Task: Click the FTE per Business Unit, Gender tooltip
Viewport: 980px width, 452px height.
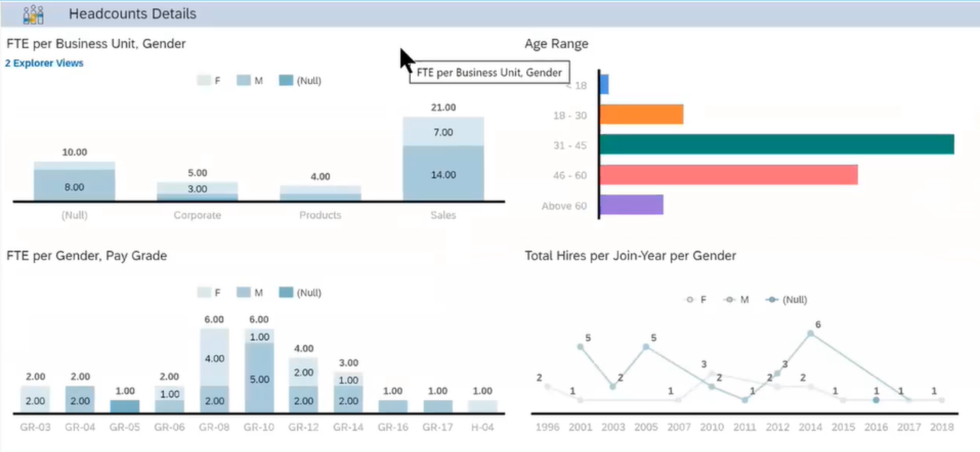Action: pos(489,72)
